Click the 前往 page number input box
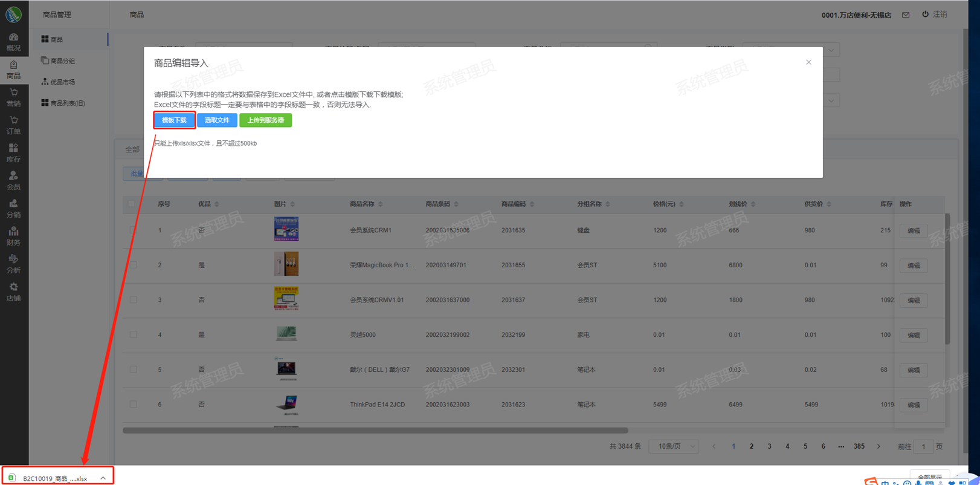 click(x=923, y=447)
